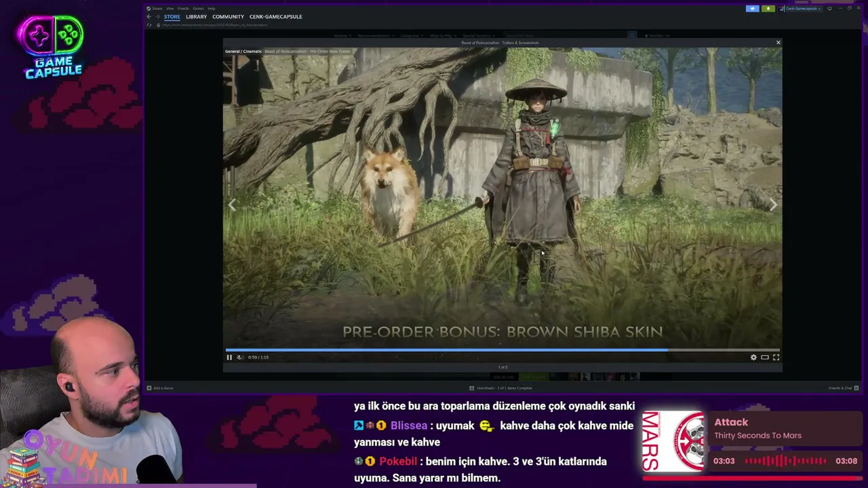Close the Trailers & Screenshots overlay
Viewport: 868px width, 488px height.
coord(778,43)
